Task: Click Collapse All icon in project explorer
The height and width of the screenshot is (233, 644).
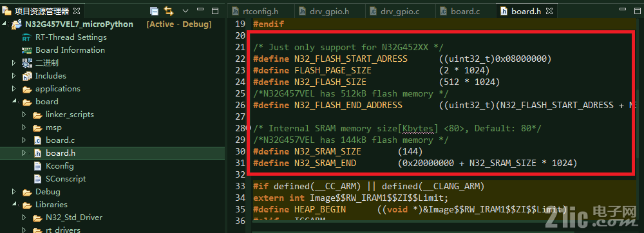Action: click(154, 11)
